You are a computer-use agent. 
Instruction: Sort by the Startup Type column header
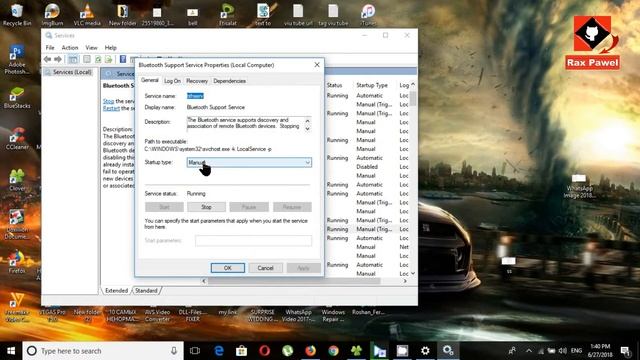(372, 85)
